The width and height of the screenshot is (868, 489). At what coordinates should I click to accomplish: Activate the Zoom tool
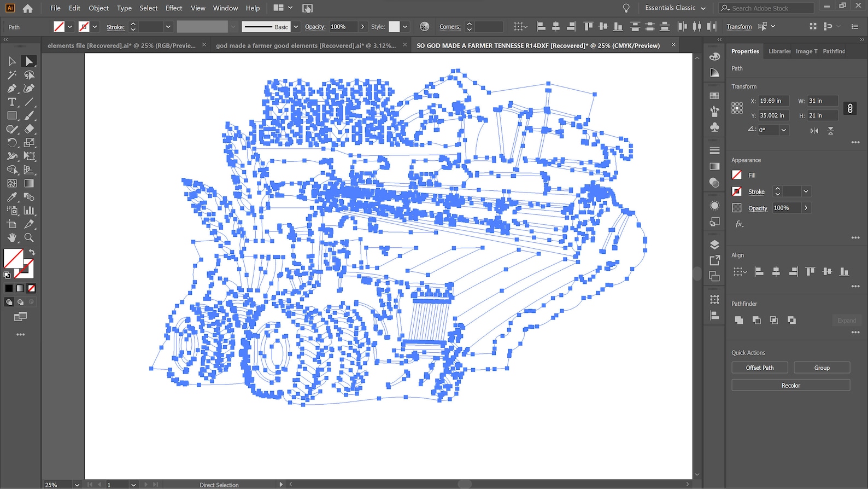(29, 237)
